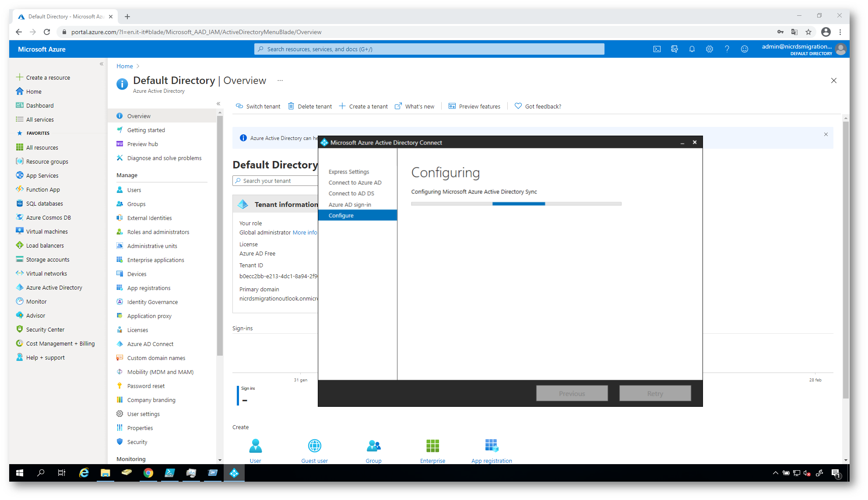Click the Retry button in AD Connect

tap(655, 393)
